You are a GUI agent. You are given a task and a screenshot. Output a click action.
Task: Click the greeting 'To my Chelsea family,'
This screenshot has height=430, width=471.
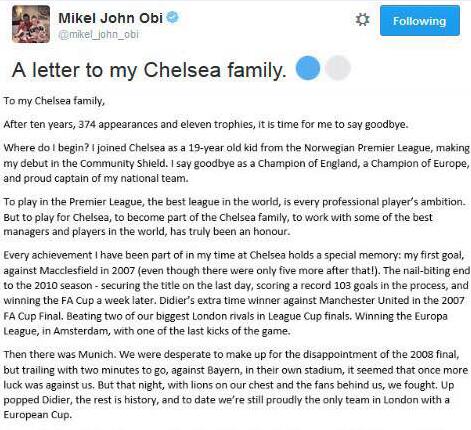point(54,101)
